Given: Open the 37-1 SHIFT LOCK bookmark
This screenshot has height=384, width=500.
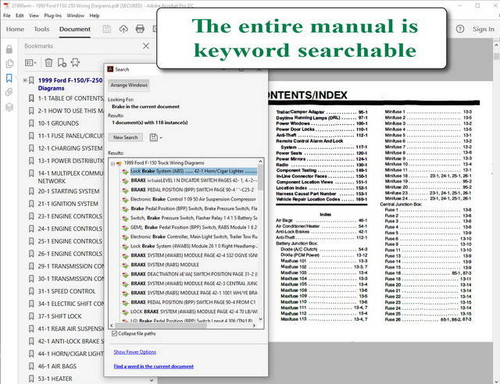Looking at the screenshot, I should (x=60, y=316).
